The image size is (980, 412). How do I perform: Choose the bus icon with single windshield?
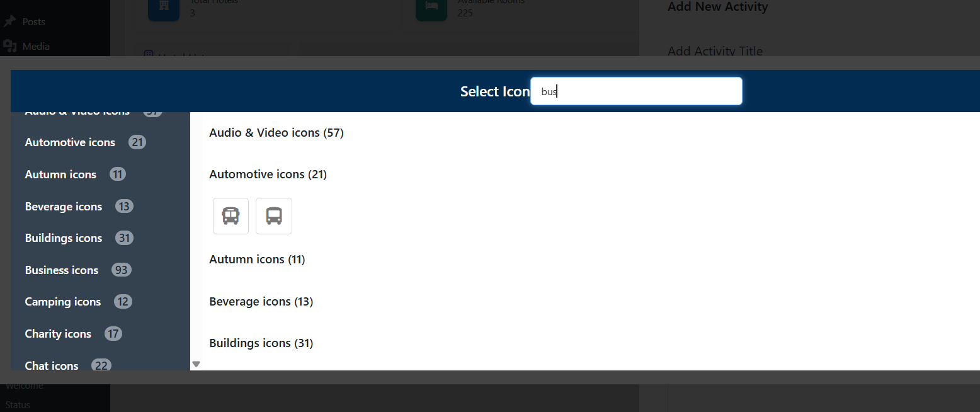(x=274, y=216)
